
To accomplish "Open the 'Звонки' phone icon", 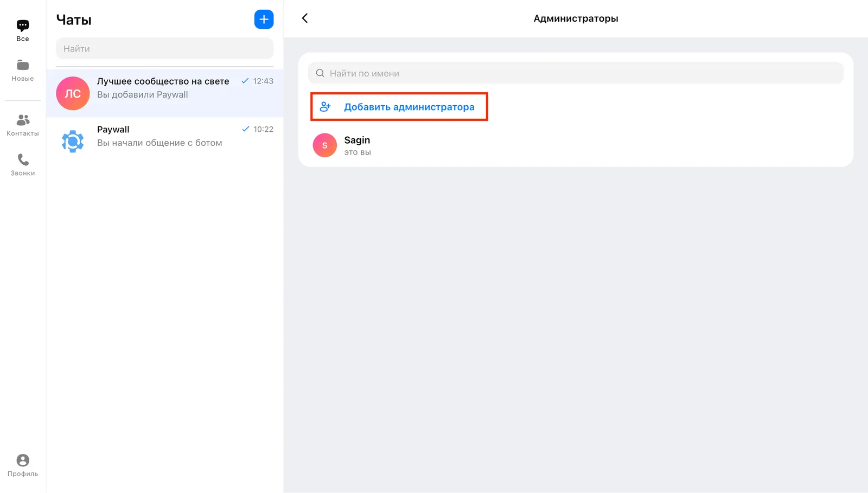I will [x=23, y=165].
